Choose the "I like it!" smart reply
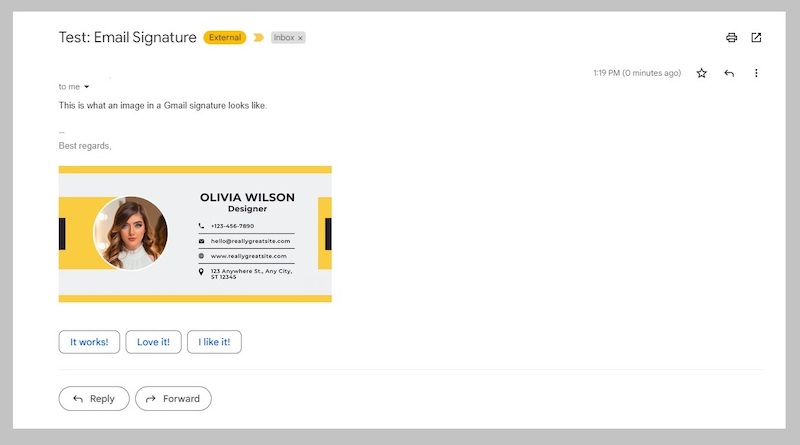This screenshot has width=800, height=445. [x=214, y=342]
